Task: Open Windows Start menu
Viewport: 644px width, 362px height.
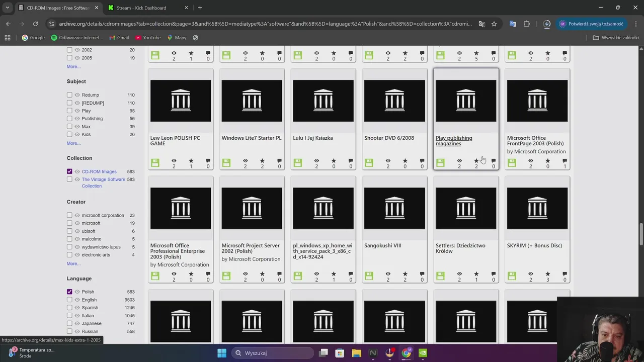Action: coord(222,353)
